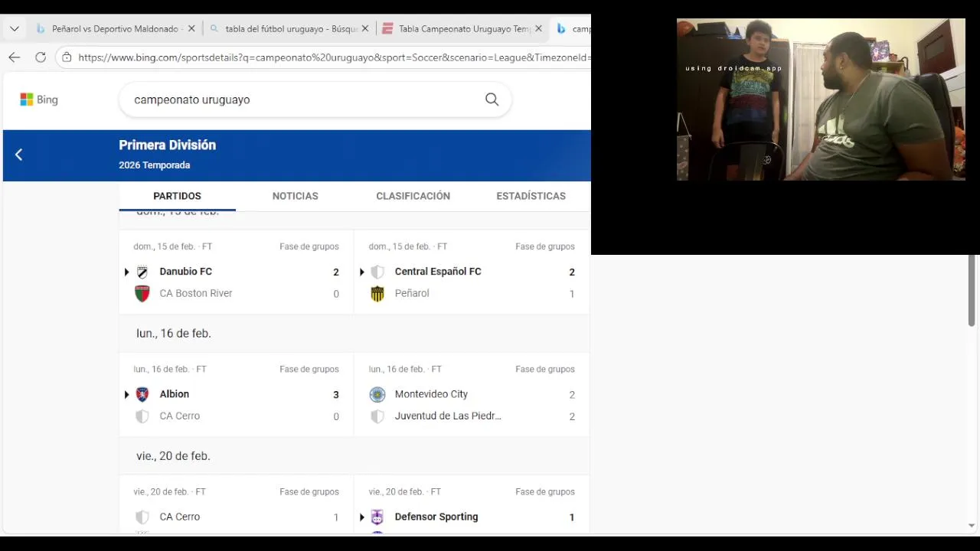
Task: View site information icon in address bar
Action: (67, 57)
